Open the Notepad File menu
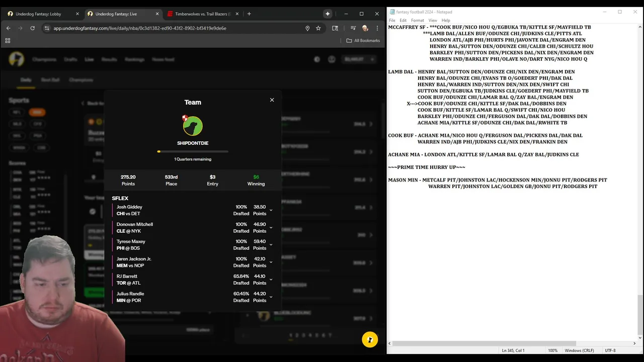This screenshot has height=362, width=644. [392, 21]
